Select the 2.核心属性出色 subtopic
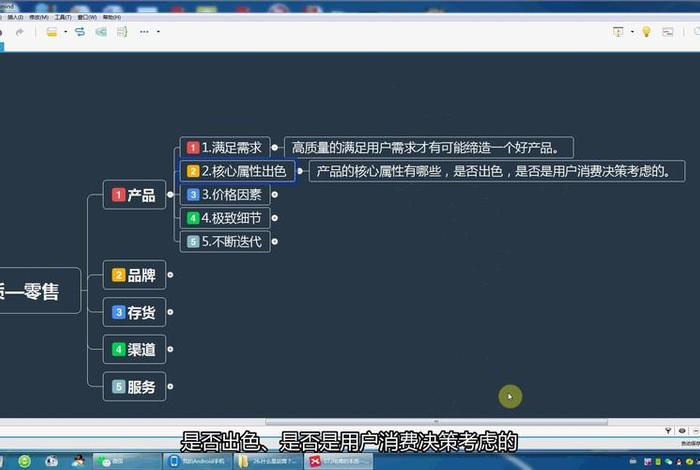Image resolution: width=700 pixels, height=470 pixels. (x=237, y=171)
